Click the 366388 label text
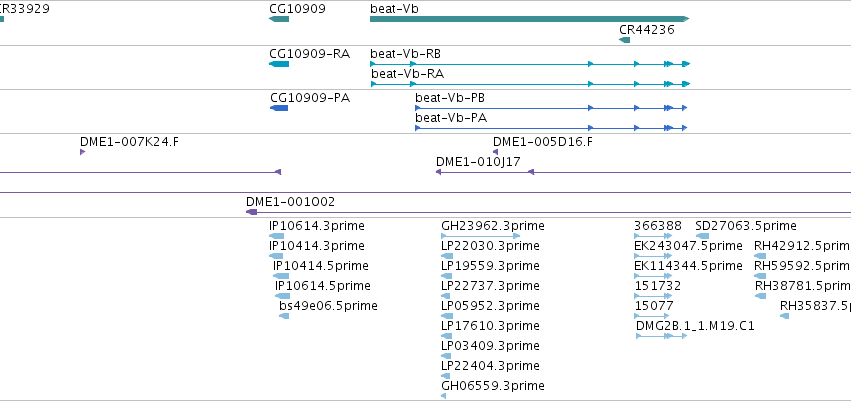The height and width of the screenshot is (401, 851). click(x=657, y=226)
